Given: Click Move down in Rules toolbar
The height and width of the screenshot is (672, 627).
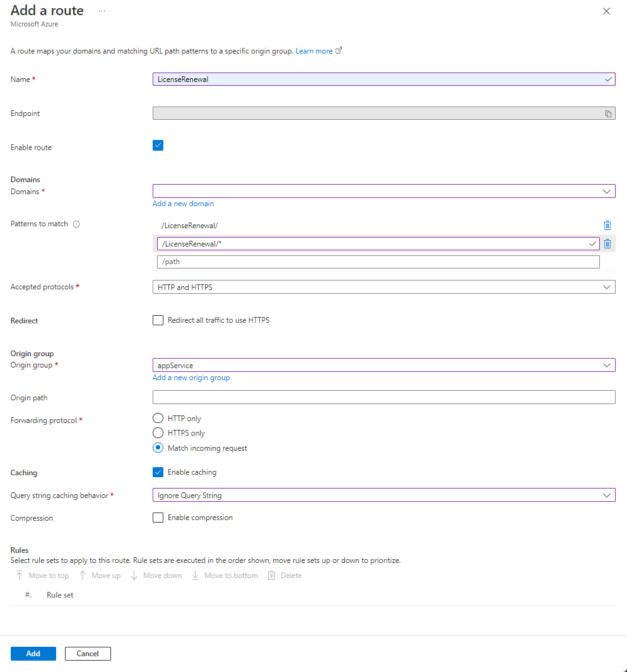Looking at the screenshot, I should coord(156,576).
